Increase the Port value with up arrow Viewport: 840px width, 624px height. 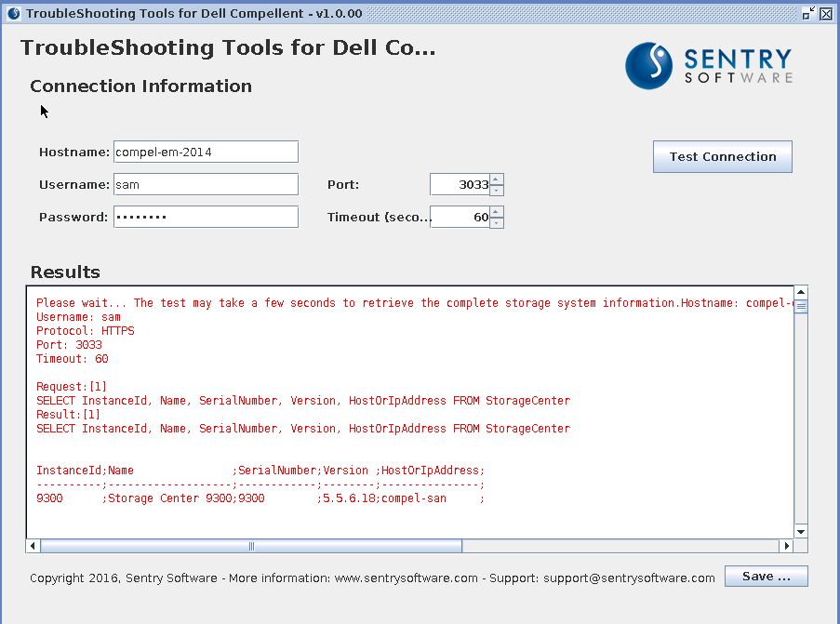coord(497,179)
